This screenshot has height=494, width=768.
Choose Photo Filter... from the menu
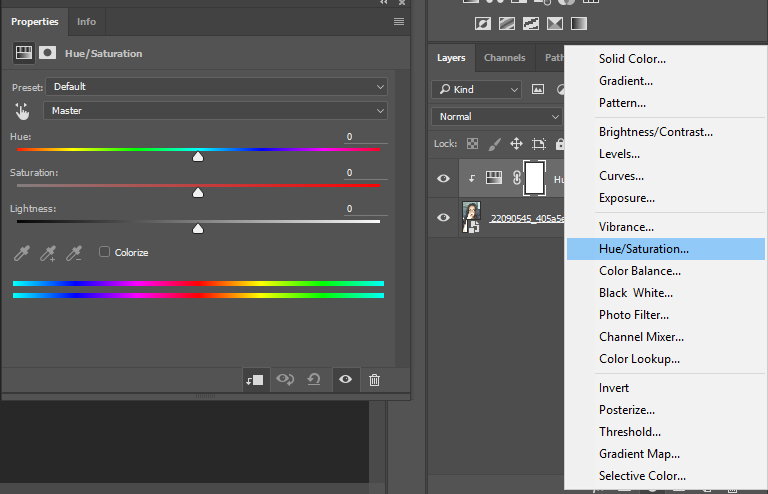click(666, 315)
